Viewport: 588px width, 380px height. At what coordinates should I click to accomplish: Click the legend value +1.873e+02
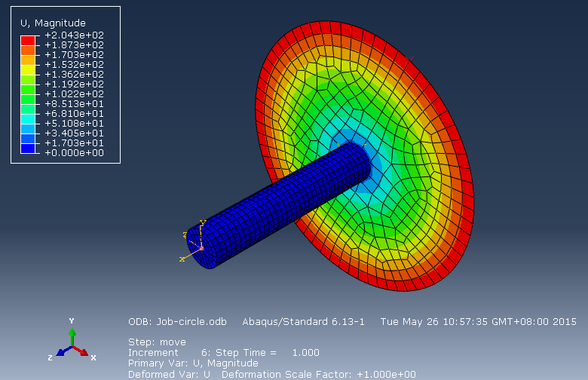click(74, 45)
